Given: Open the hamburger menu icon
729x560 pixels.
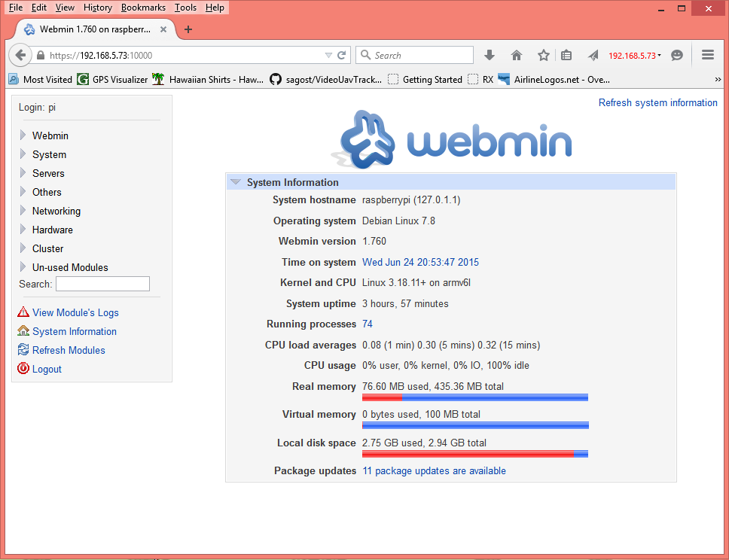Looking at the screenshot, I should [x=708, y=55].
